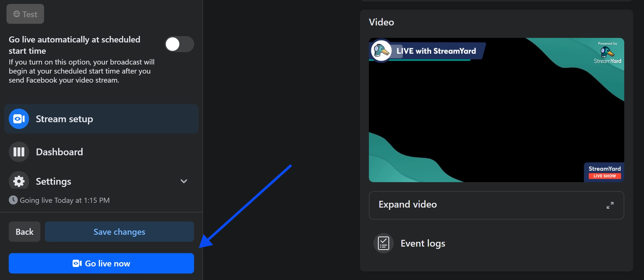This screenshot has height=280, width=644.
Task: Click the Expand video button
Action: click(x=496, y=205)
